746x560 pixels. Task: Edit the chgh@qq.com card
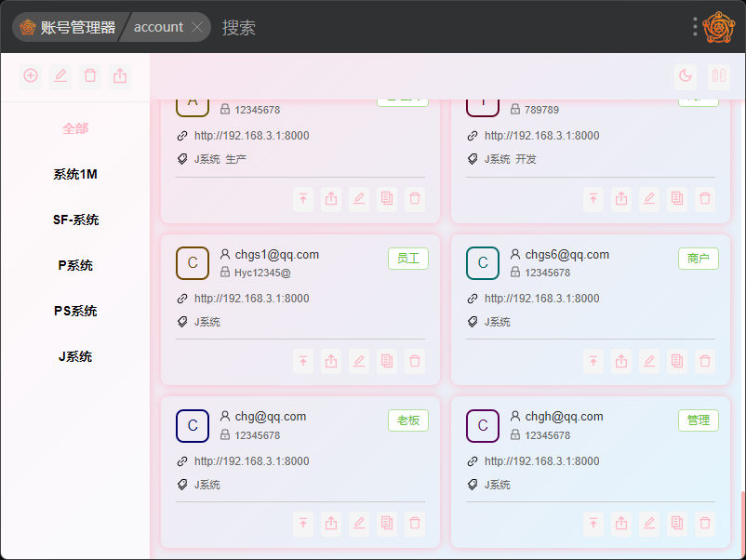point(649,524)
